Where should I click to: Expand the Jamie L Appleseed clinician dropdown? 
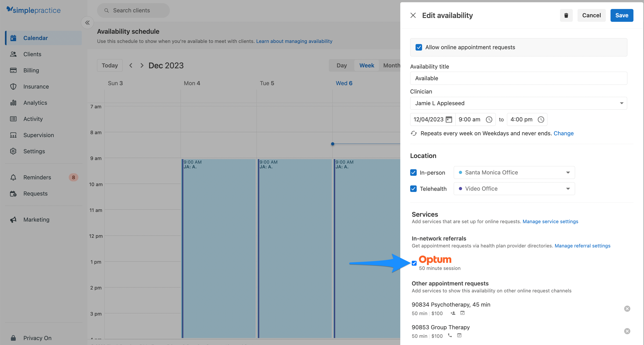click(622, 103)
